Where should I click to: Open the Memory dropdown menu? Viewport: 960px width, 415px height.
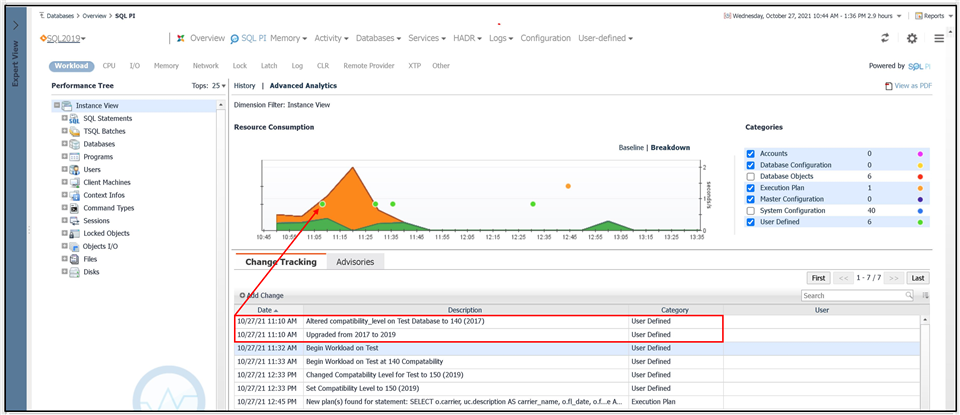(x=288, y=38)
